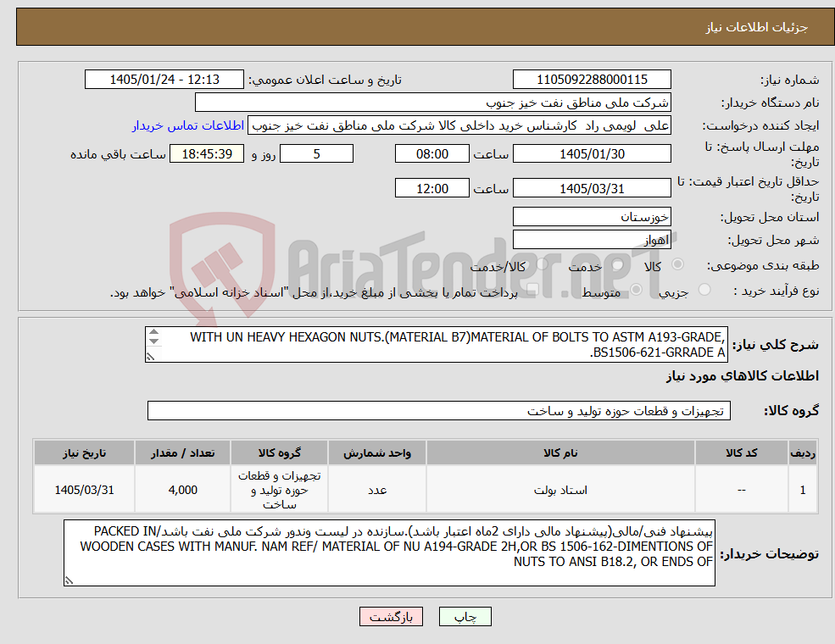
Task: Click the گروه کالا field
Action: (x=439, y=411)
